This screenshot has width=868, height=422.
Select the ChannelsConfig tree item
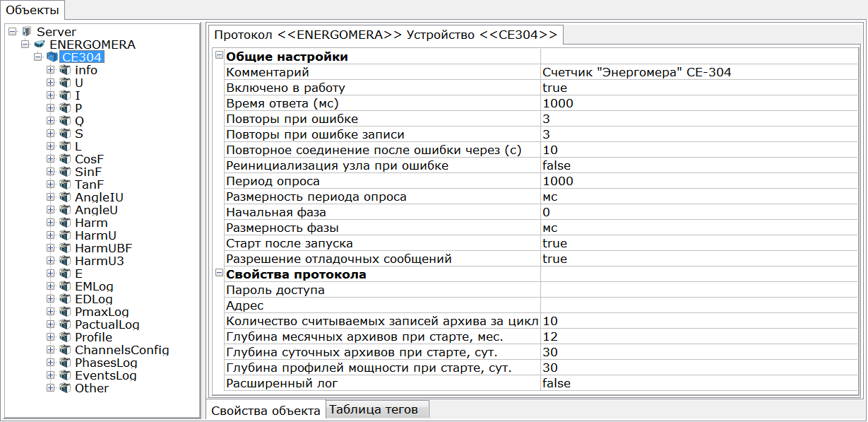(x=122, y=350)
